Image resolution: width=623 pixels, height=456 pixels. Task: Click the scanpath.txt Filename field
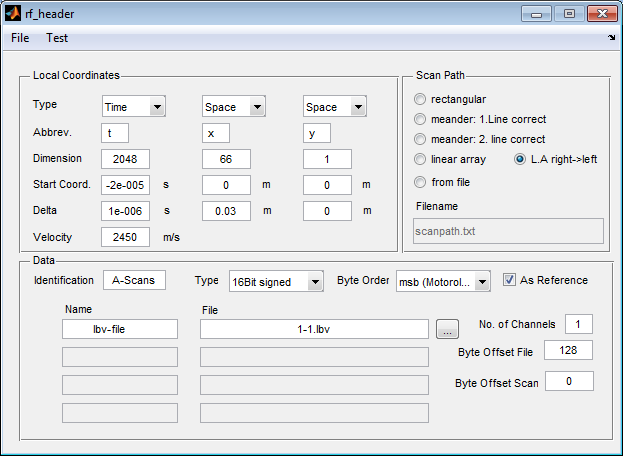[508, 231]
